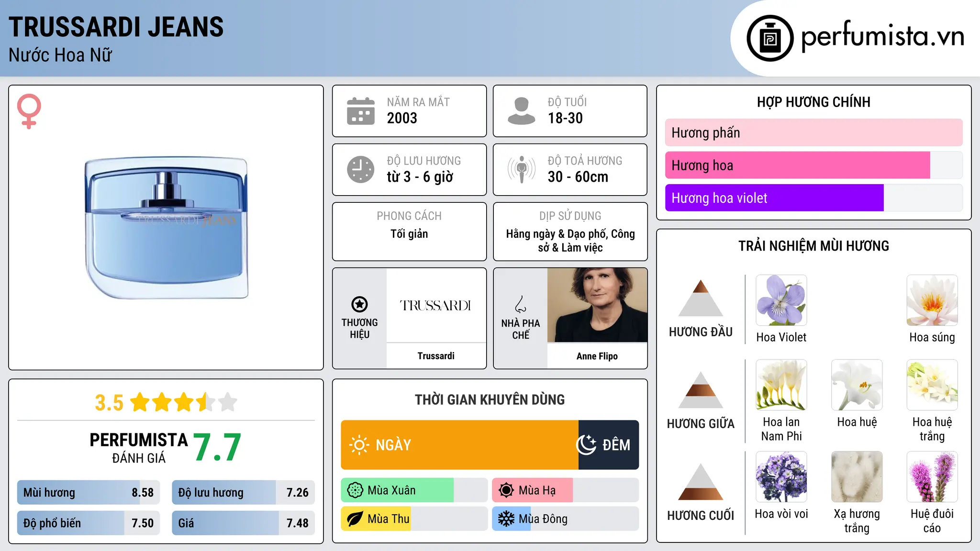Click the Anne Flipo name caption
Screen dimensions: 980x551
597,356
